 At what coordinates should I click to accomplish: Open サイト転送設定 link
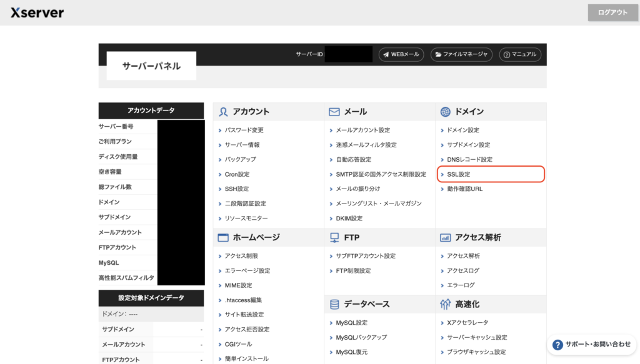pos(244,315)
